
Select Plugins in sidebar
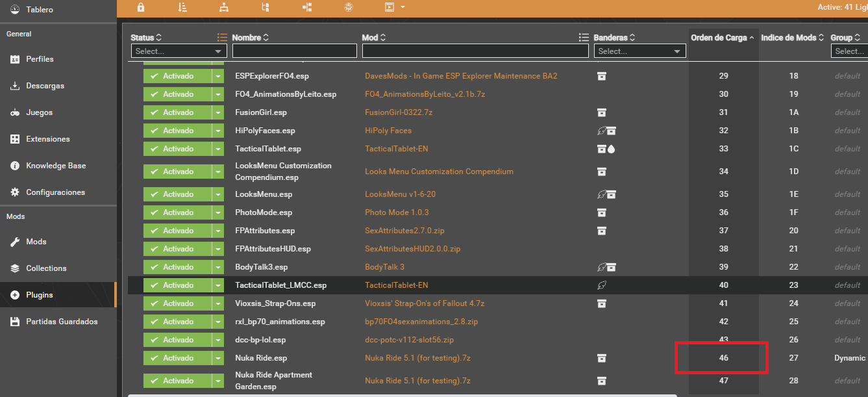pos(58,295)
